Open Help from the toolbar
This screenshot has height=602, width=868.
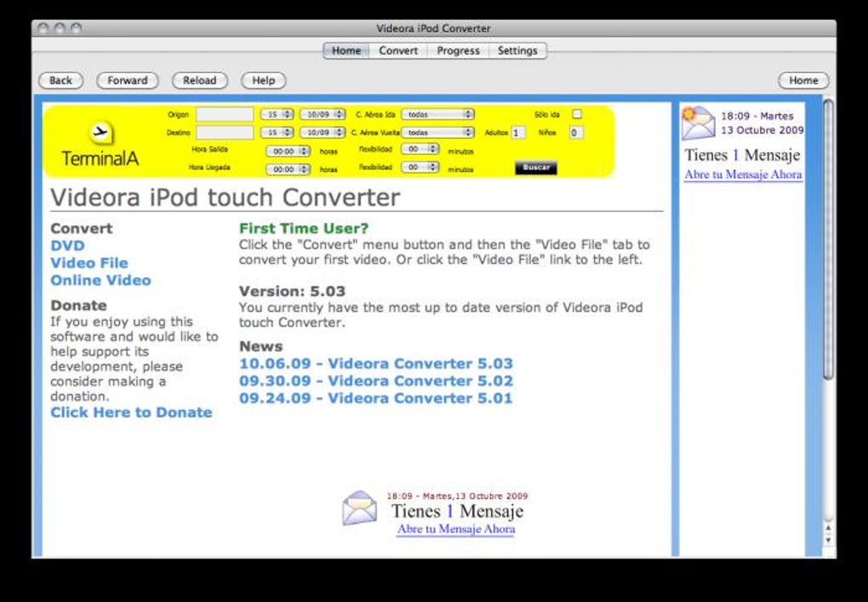[x=264, y=80]
